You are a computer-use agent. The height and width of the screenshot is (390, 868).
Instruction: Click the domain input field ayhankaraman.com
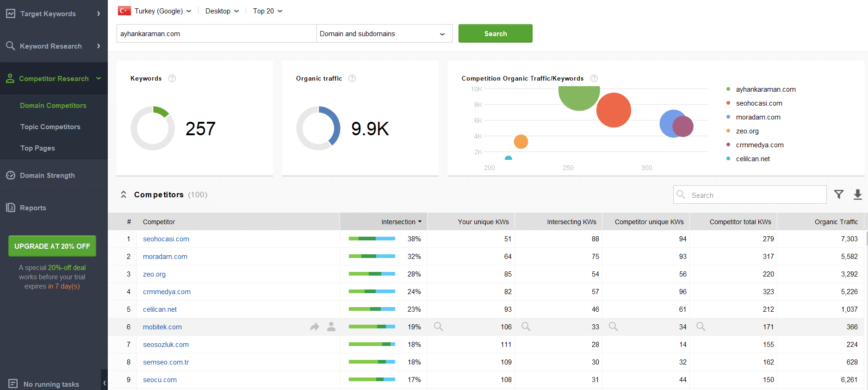coord(217,33)
